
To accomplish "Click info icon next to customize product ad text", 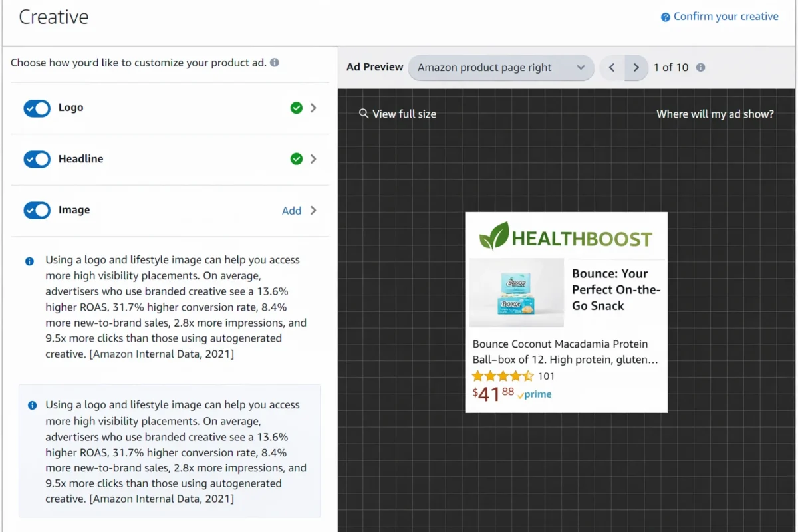I will [x=275, y=63].
